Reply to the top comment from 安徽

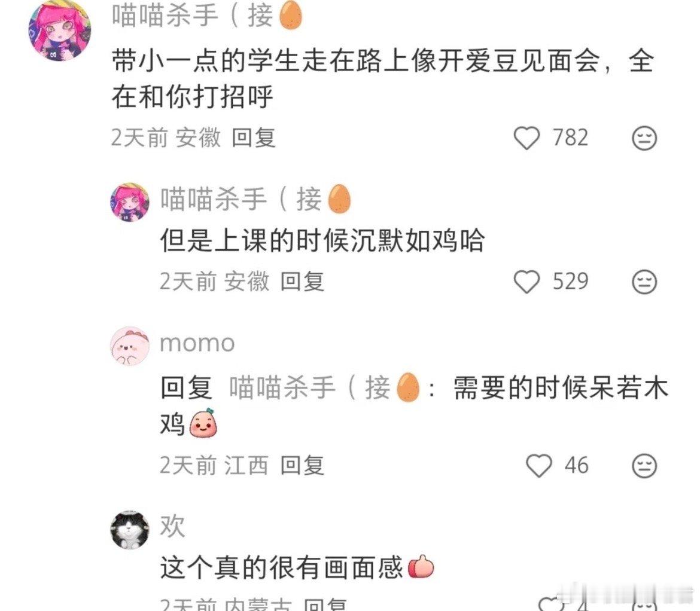click(254, 138)
